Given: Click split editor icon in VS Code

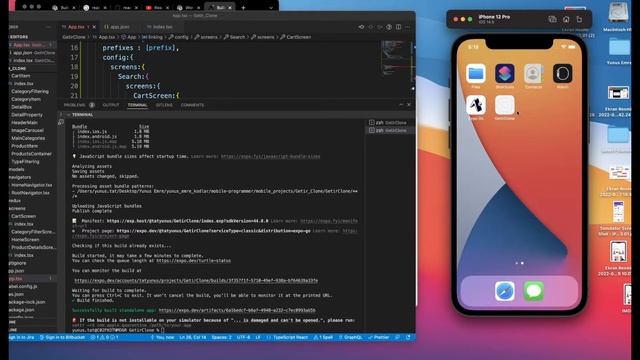Looking at the screenshot, I should tap(398, 27).
